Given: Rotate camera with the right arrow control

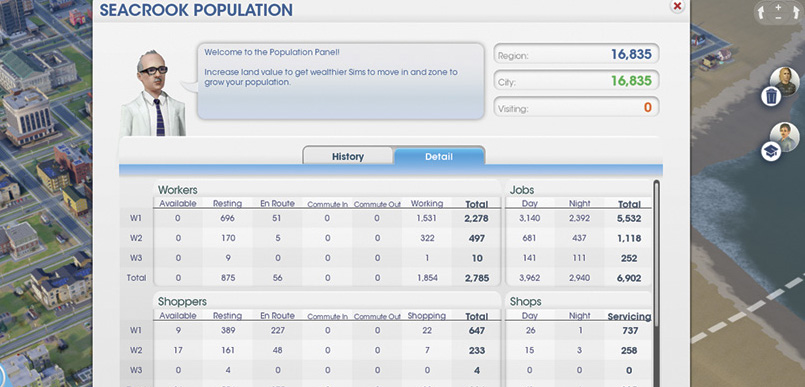Looking at the screenshot, I should (x=795, y=13).
